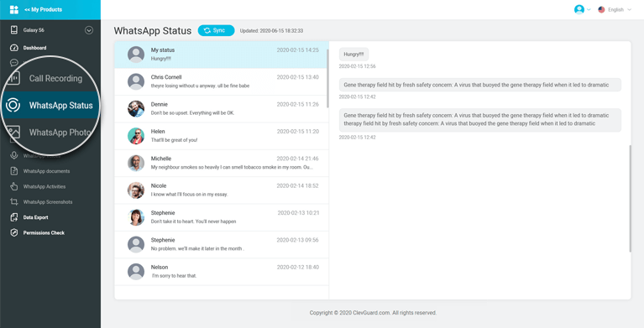644x328 pixels.
Task: Select the My status entry
Action: (x=221, y=55)
